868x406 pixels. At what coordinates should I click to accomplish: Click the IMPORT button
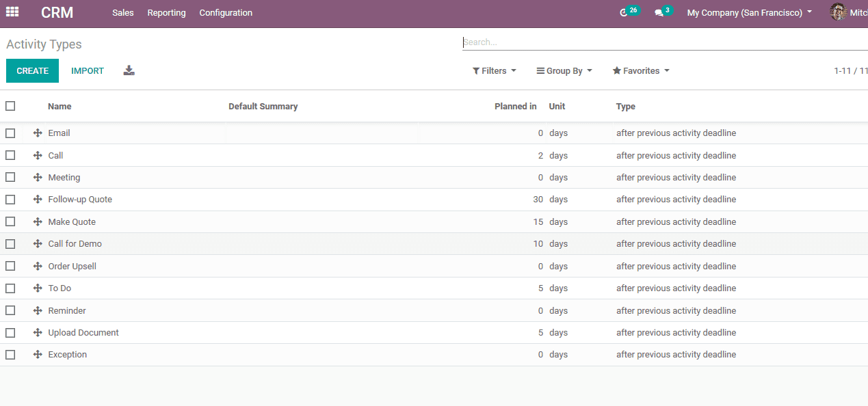point(88,71)
